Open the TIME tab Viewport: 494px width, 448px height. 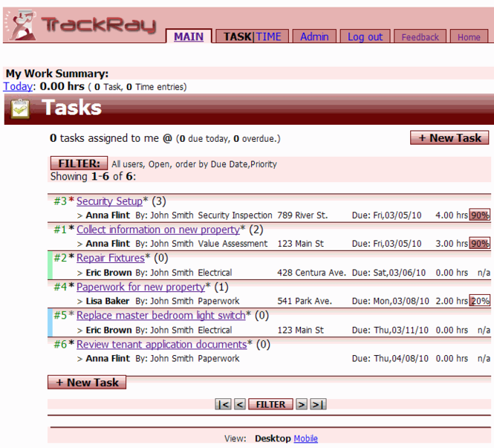click(x=269, y=36)
